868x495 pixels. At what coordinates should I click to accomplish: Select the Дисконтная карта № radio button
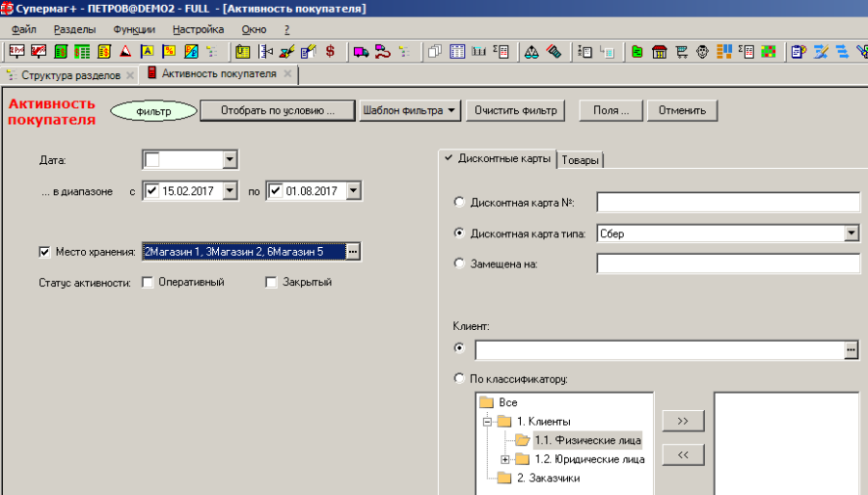pyautogui.click(x=459, y=202)
